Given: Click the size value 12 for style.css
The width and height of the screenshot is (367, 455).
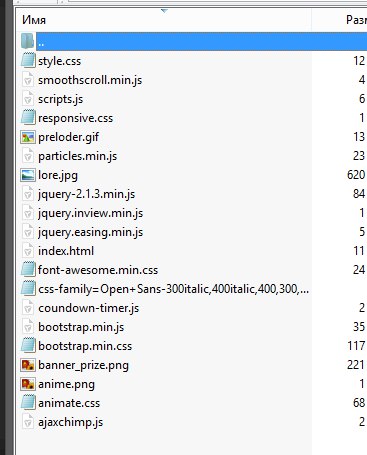Looking at the screenshot, I should click(359, 61).
